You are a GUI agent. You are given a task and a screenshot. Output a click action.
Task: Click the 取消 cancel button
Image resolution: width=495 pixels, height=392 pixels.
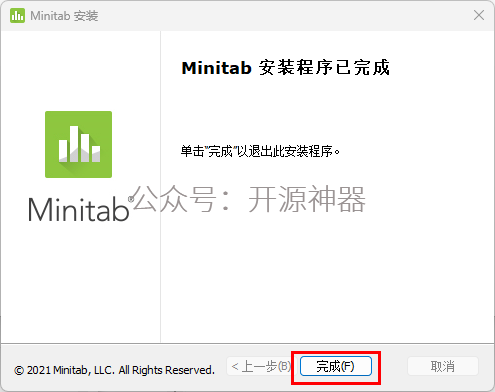pos(443,366)
